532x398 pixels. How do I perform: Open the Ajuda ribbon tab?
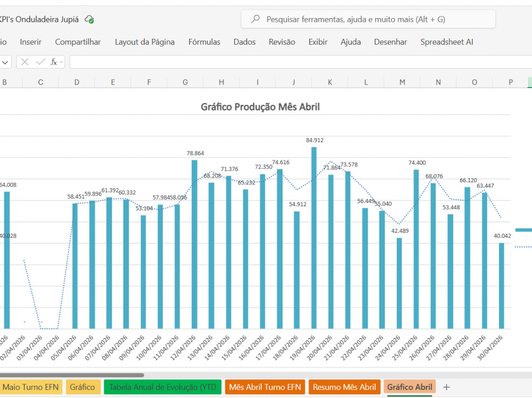coord(351,42)
